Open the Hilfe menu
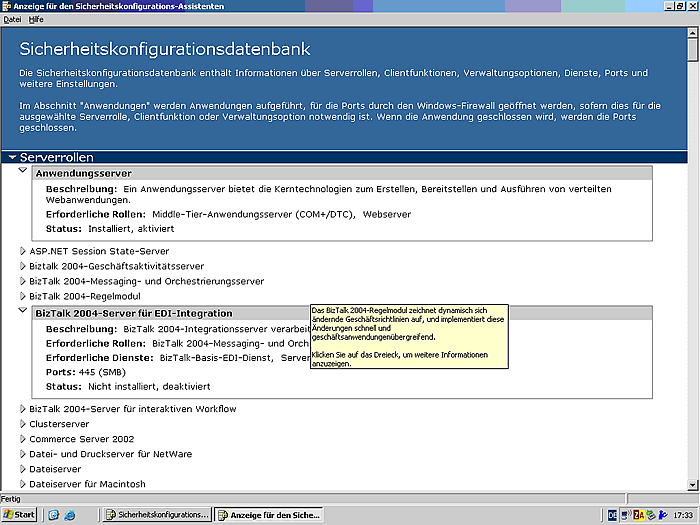 click(x=36, y=19)
